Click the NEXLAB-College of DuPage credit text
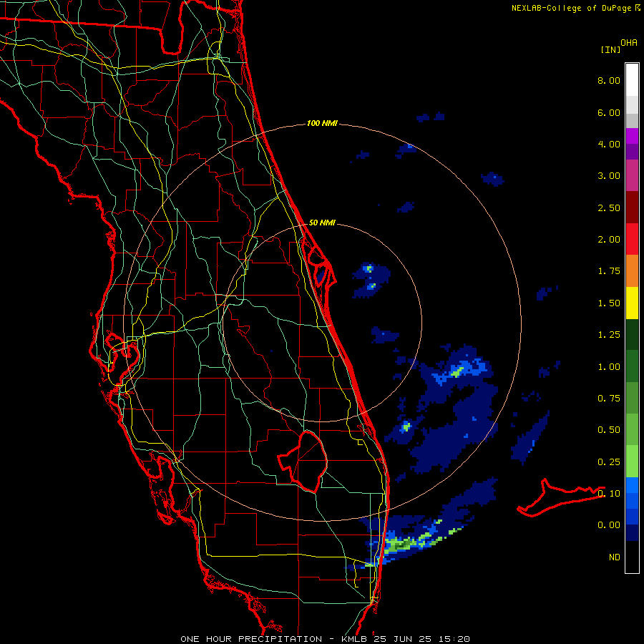This screenshot has width=644, height=644. (575, 8)
